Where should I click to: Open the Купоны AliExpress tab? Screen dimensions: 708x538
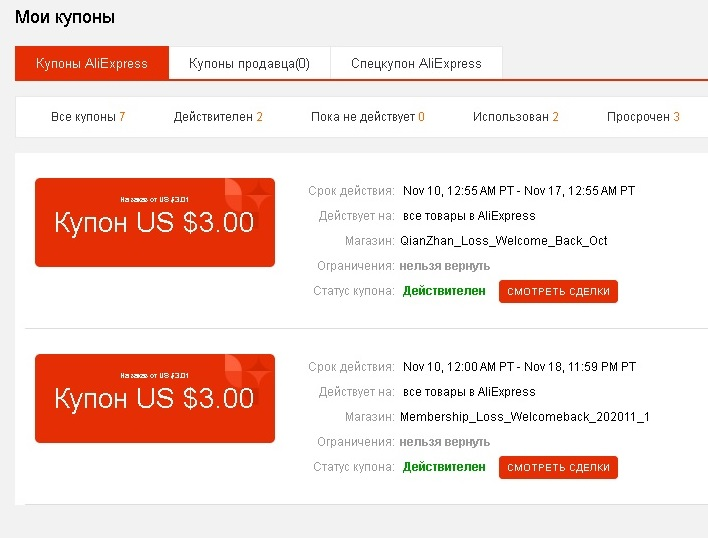tap(92, 63)
